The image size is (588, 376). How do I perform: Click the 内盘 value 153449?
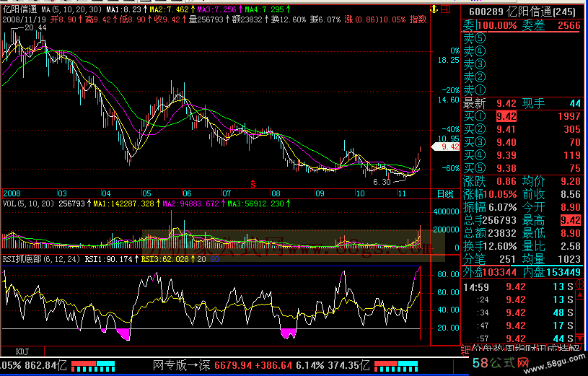(563, 272)
